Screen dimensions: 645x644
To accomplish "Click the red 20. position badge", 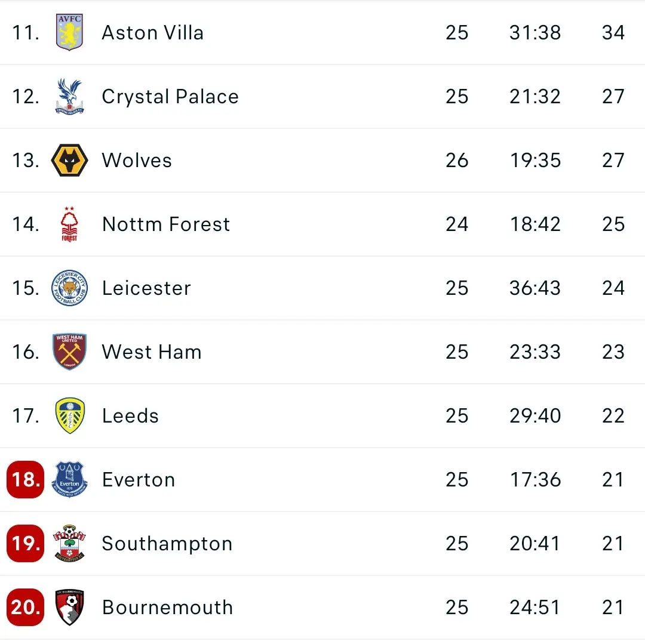I will [x=25, y=607].
